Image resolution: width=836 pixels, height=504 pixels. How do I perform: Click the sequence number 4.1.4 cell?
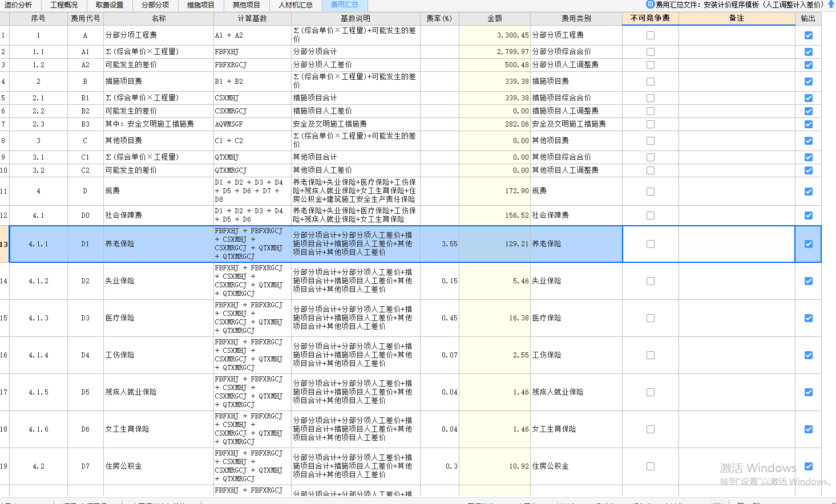coord(38,355)
